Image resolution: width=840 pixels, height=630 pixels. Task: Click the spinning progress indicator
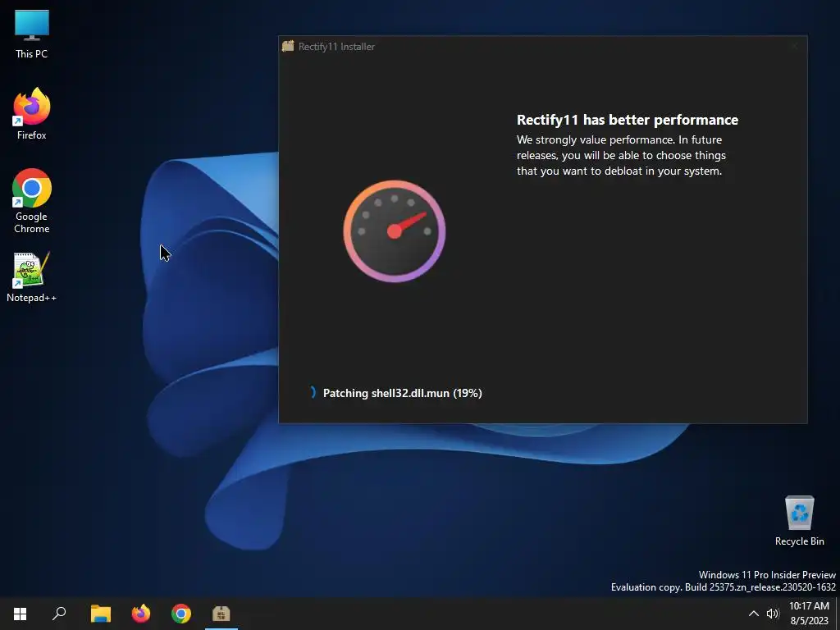[x=313, y=393]
